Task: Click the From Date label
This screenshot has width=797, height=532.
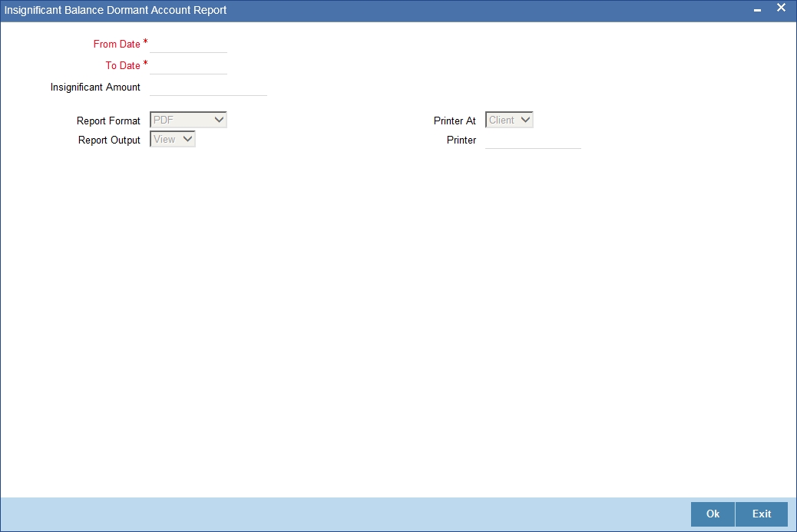Action: (x=117, y=45)
